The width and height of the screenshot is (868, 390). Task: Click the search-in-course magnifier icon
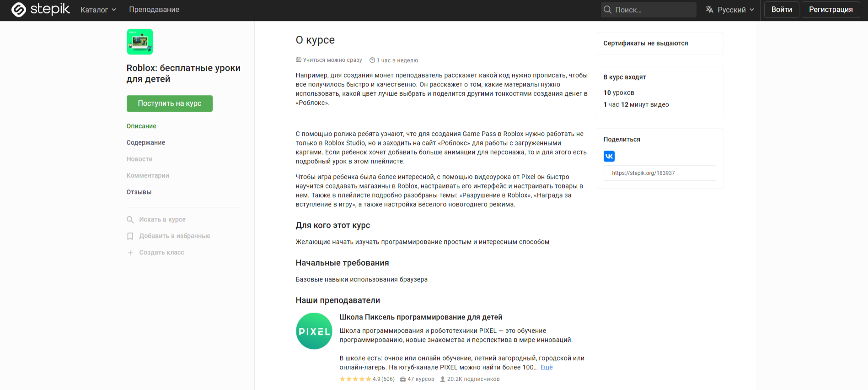click(x=130, y=220)
